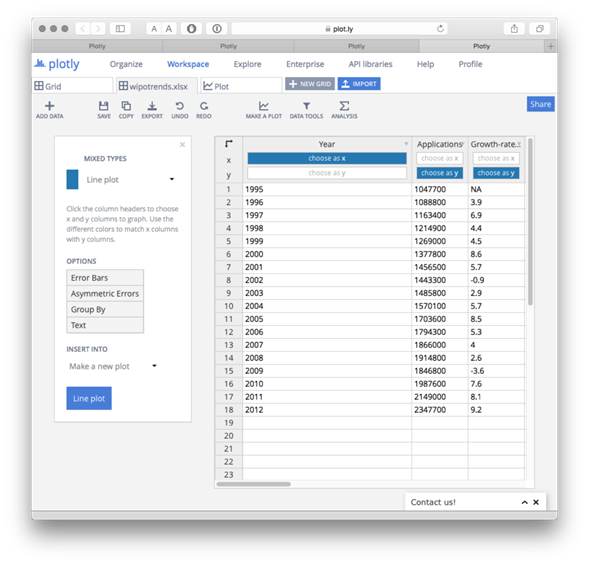Click the blue Line plot button
This screenshot has height=565, width=589.
(x=89, y=398)
